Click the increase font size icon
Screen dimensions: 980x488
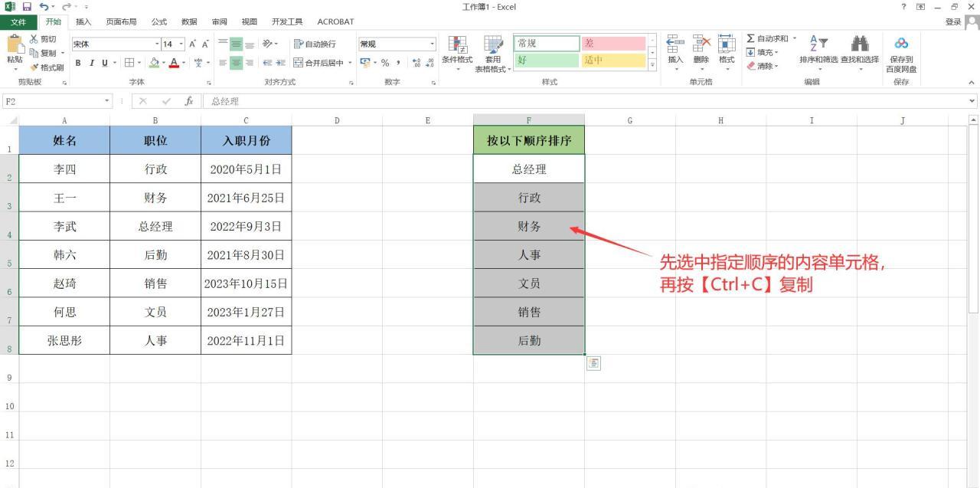coord(193,44)
